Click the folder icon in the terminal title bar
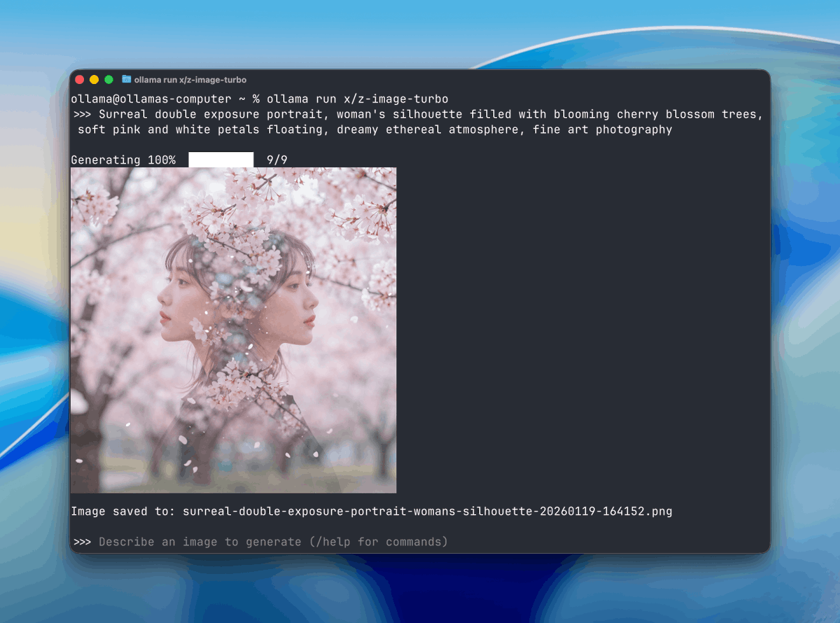The width and height of the screenshot is (840, 623). coord(127,79)
